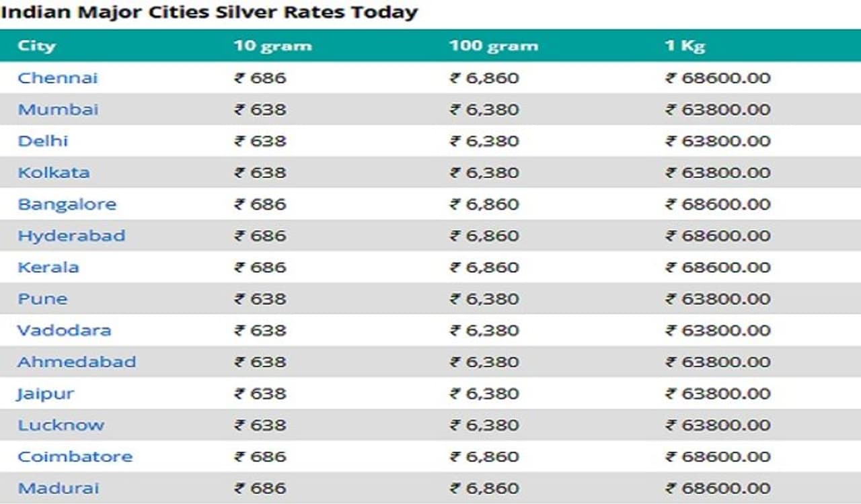Open Kolkata silver rates link
861x504 pixels.
point(54,173)
